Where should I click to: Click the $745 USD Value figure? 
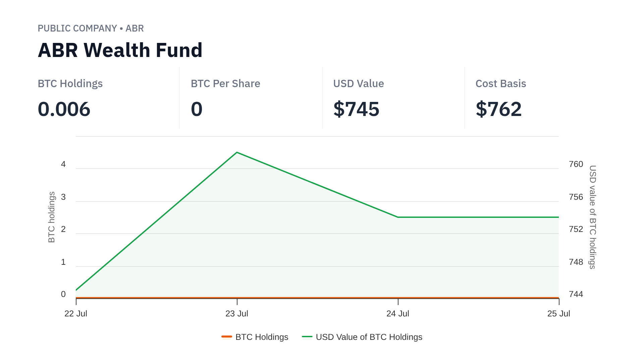356,109
